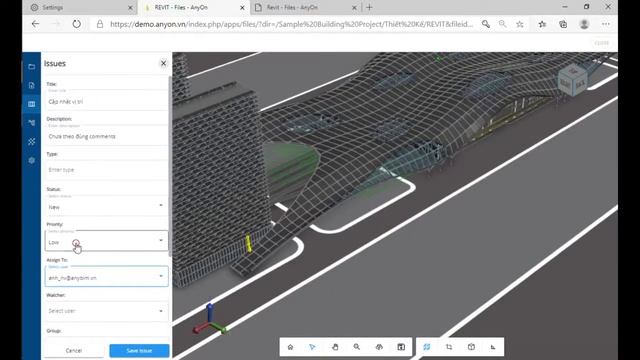Screen dimensions: 640x360
Task: Click the Home view tool in viewer toolbar
Action: (290, 347)
